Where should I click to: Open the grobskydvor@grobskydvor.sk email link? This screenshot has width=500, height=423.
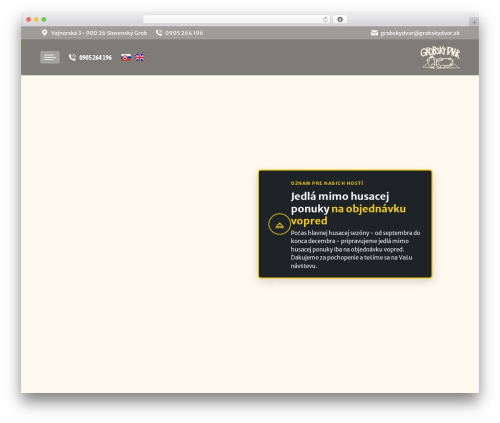click(420, 33)
